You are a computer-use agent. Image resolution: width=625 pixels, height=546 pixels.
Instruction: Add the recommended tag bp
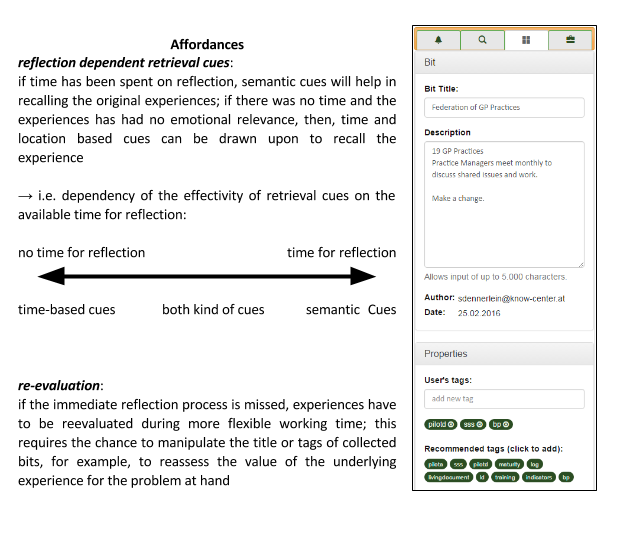point(566,477)
